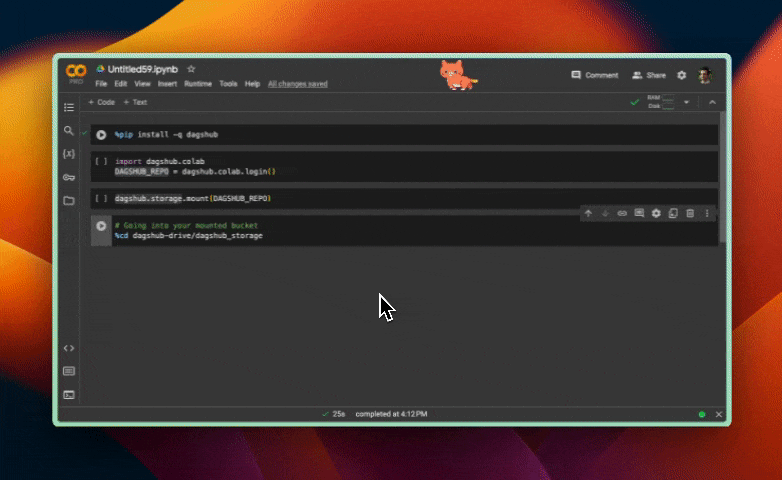Image resolution: width=782 pixels, height=480 pixels.
Task: Run the pip install dagshub cell
Action: [x=101, y=135]
